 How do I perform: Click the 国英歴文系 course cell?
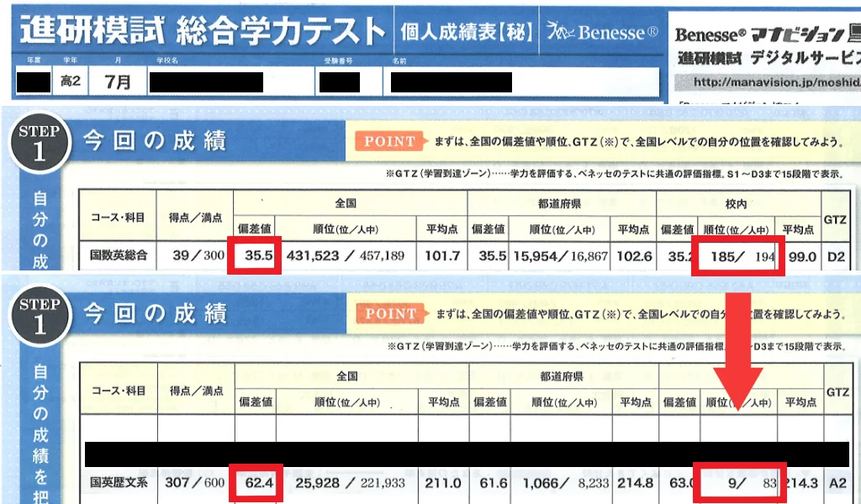[119, 483]
